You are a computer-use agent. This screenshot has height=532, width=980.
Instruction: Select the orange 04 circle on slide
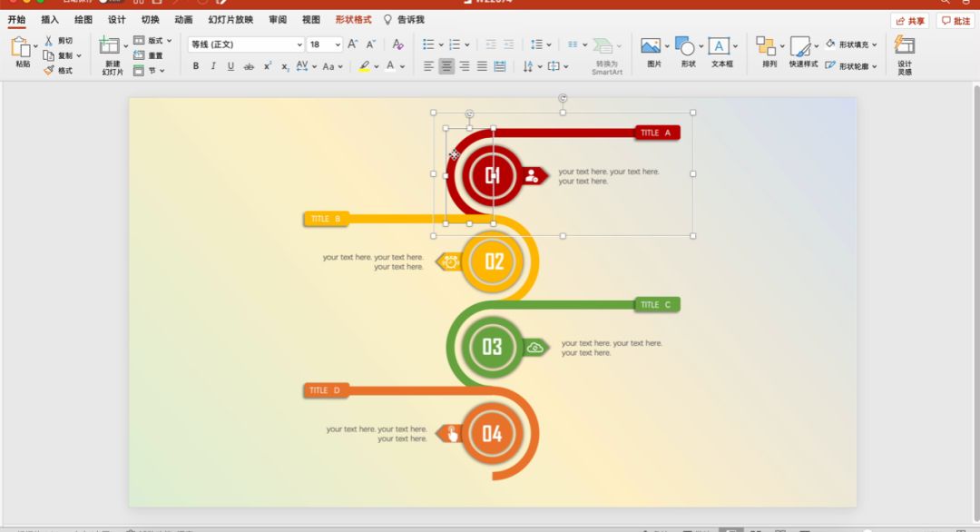[x=492, y=433]
